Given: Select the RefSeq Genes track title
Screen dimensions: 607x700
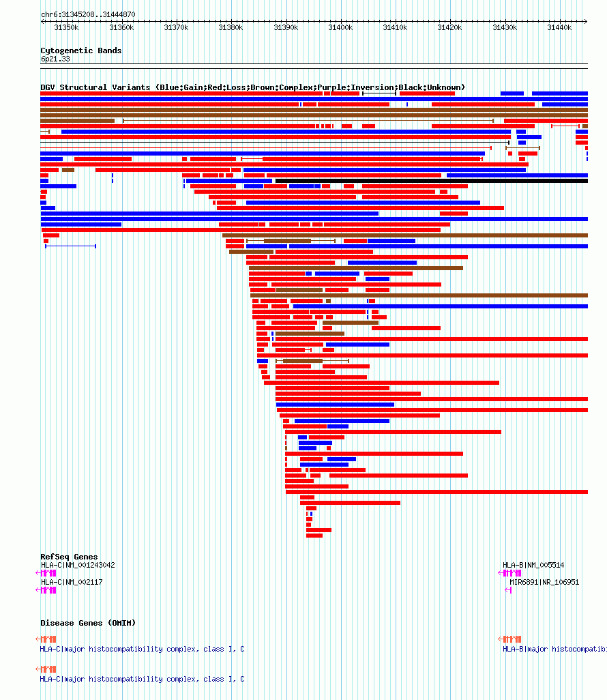Looking at the screenshot, I should pos(69,557).
